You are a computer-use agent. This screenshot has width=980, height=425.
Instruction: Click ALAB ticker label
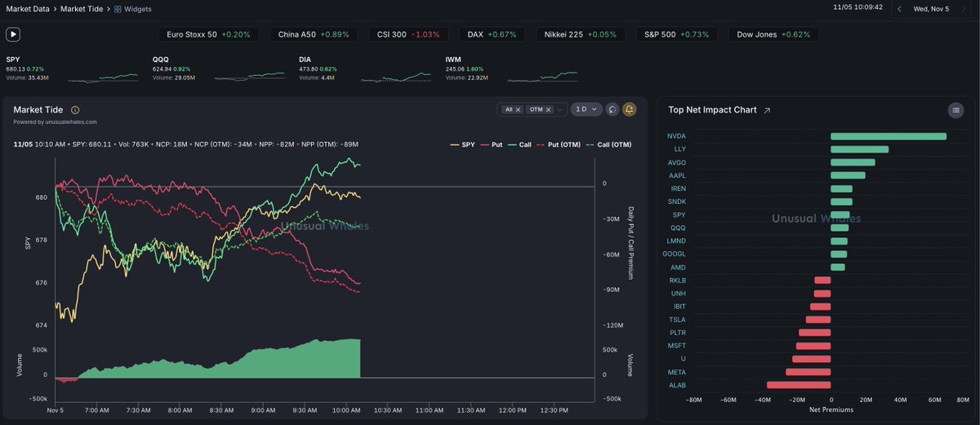click(x=677, y=385)
